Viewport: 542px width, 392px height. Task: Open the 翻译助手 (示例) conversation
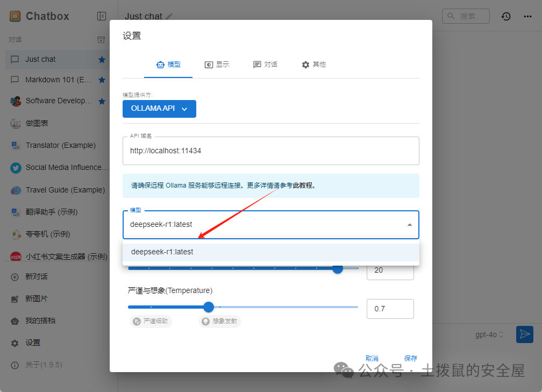click(x=58, y=212)
